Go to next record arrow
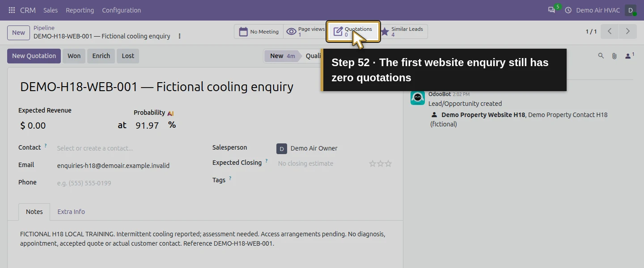 [627, 31]
